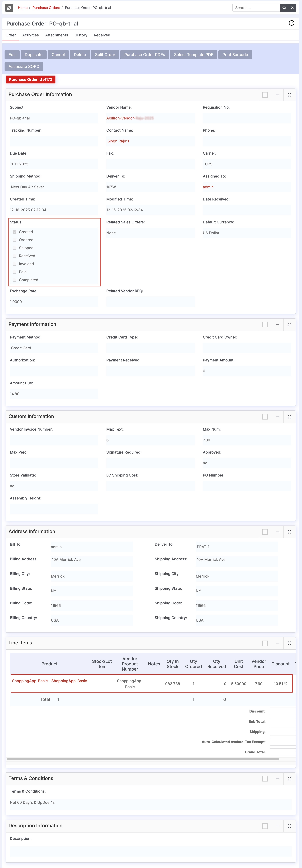Tick the Ordered status checkbox

15,240
